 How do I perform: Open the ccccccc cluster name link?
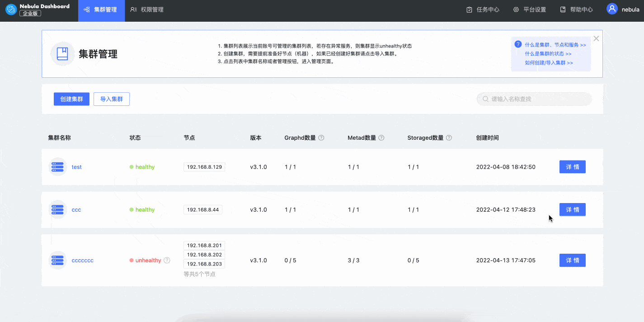point(83,260)
